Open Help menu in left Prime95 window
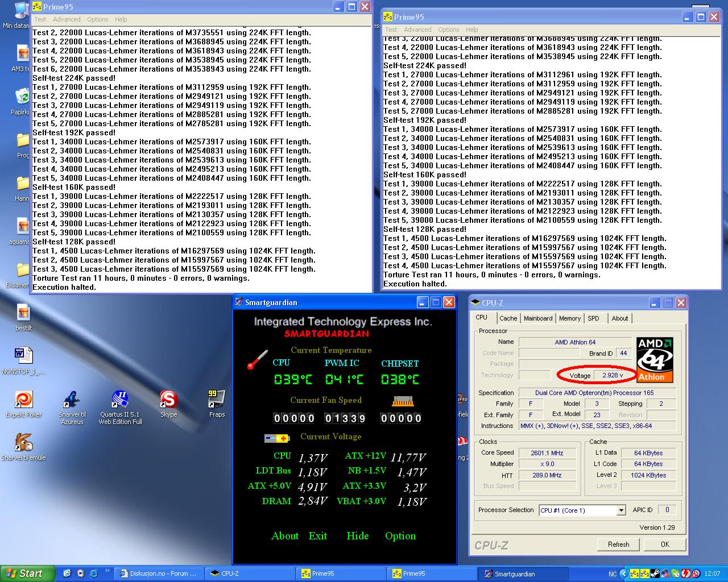The image size is (728, 582). [121, 19]
